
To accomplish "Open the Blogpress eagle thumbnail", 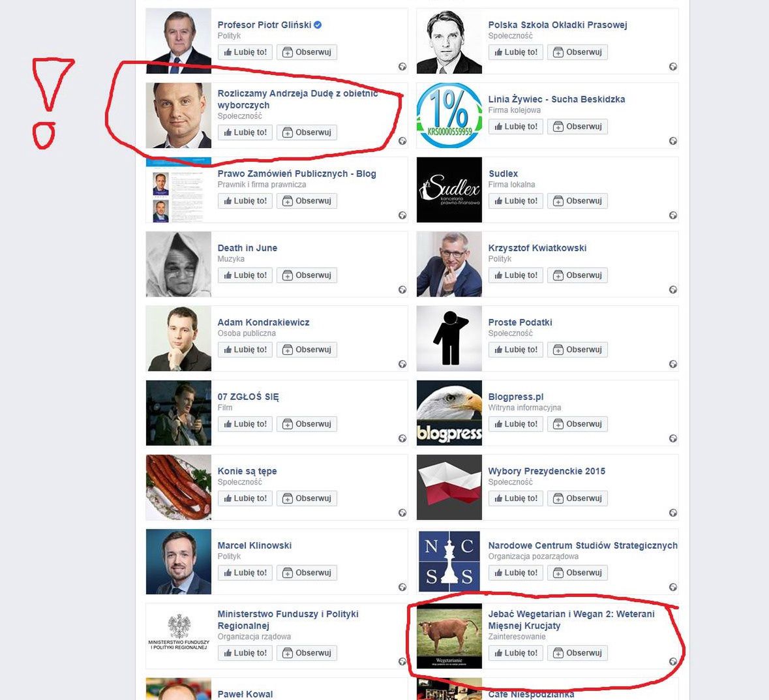I will [449, 413].
